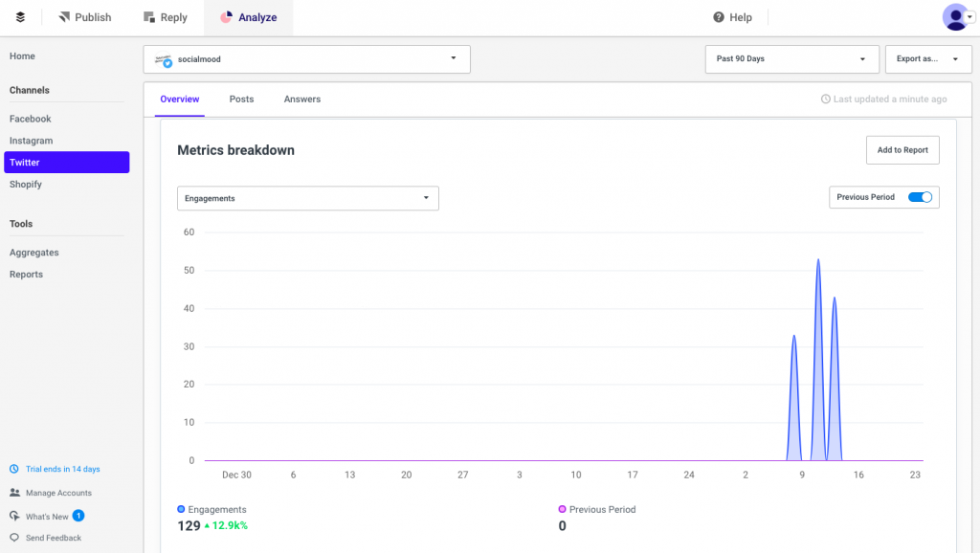Open the Analyze section

248,17
